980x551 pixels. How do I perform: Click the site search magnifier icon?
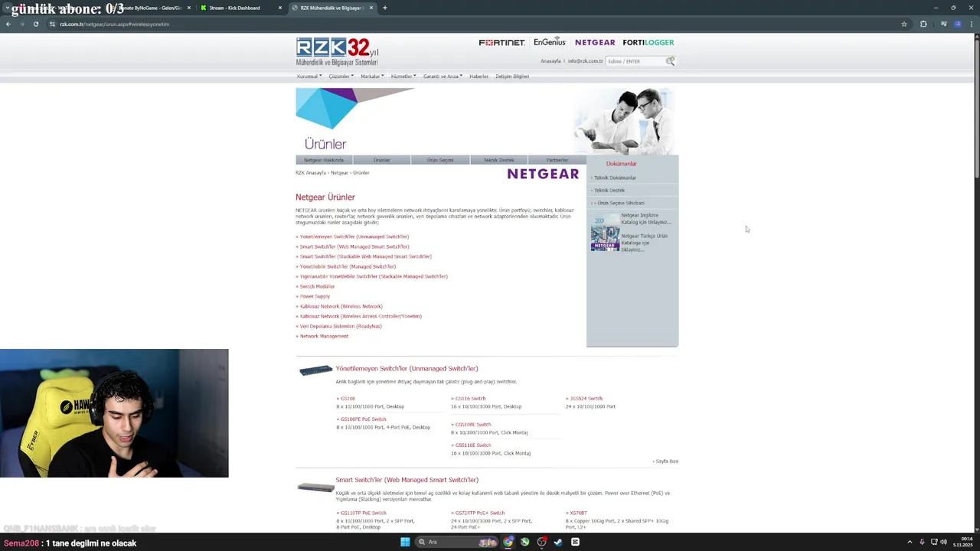coord(671,61)
